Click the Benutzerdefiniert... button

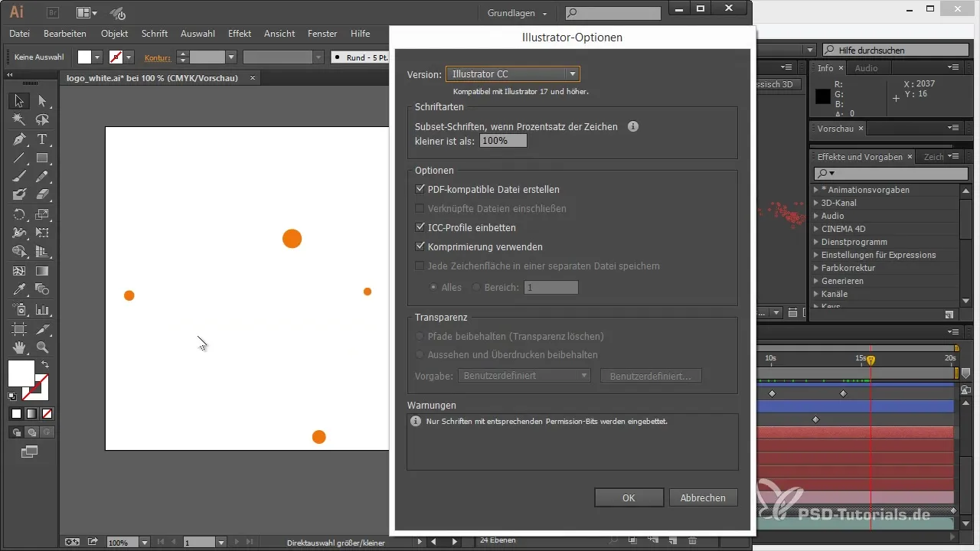651,376
